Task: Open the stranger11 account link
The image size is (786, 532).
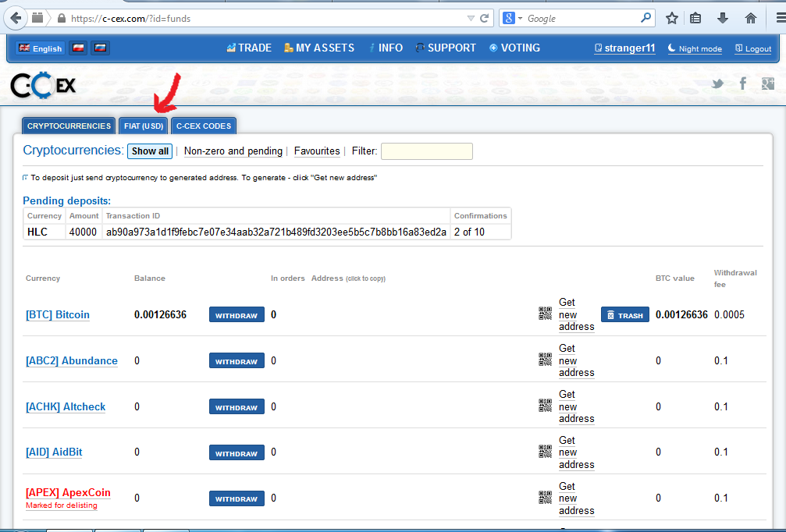Action: [x=624, y=48]
